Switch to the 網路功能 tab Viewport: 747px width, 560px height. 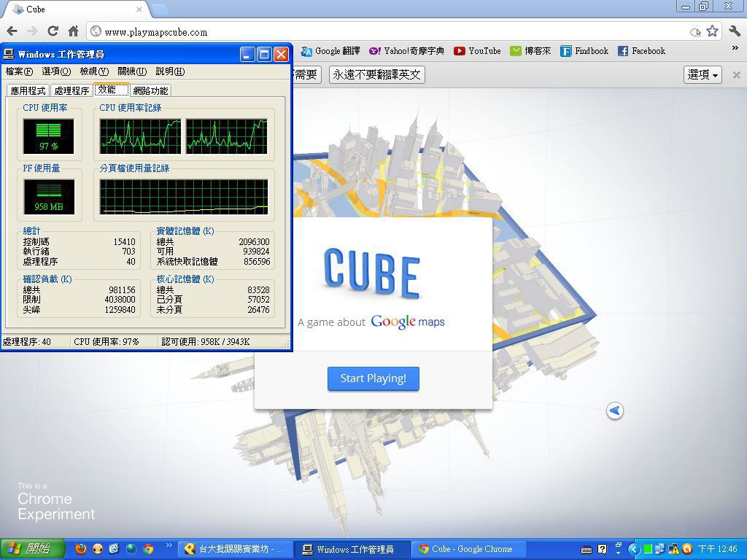pyautogui.click(x=150, y=90)
